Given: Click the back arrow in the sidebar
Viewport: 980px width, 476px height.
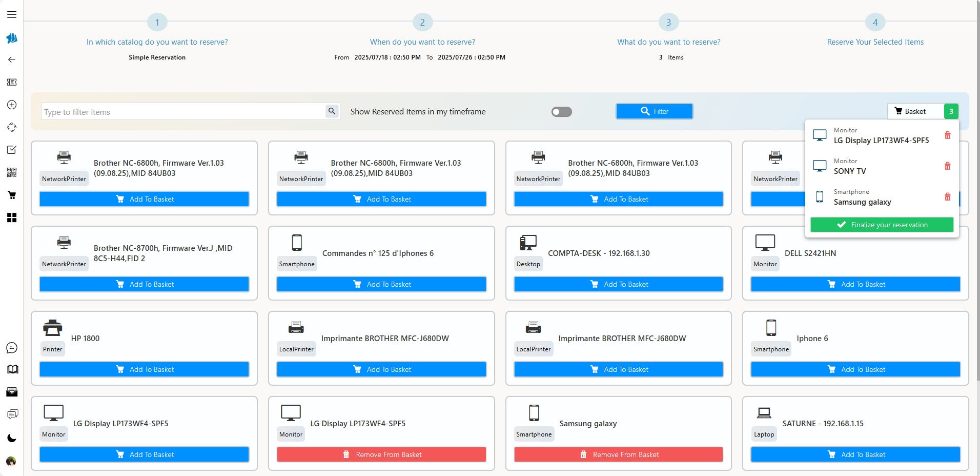Looking at the screenshot, I should (x=12, y=60).
